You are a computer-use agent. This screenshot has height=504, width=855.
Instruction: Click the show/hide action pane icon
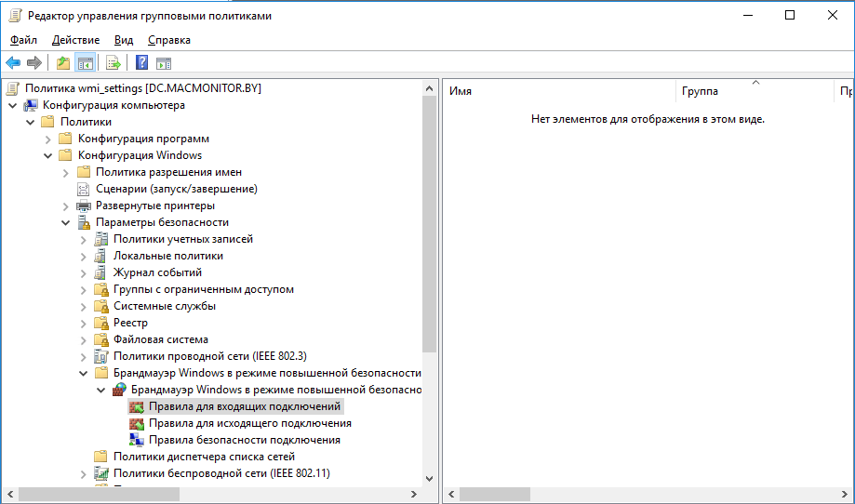(x=164, y=63)
